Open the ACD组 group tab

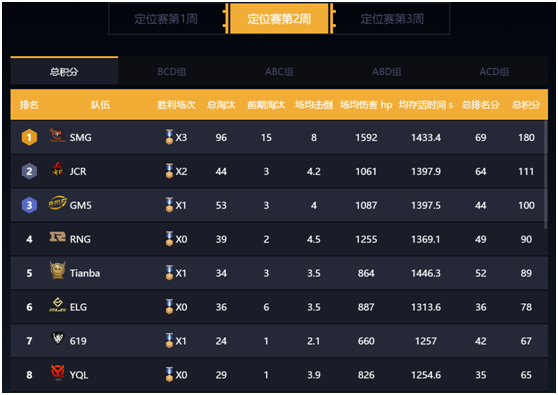(x=494, y=72)
